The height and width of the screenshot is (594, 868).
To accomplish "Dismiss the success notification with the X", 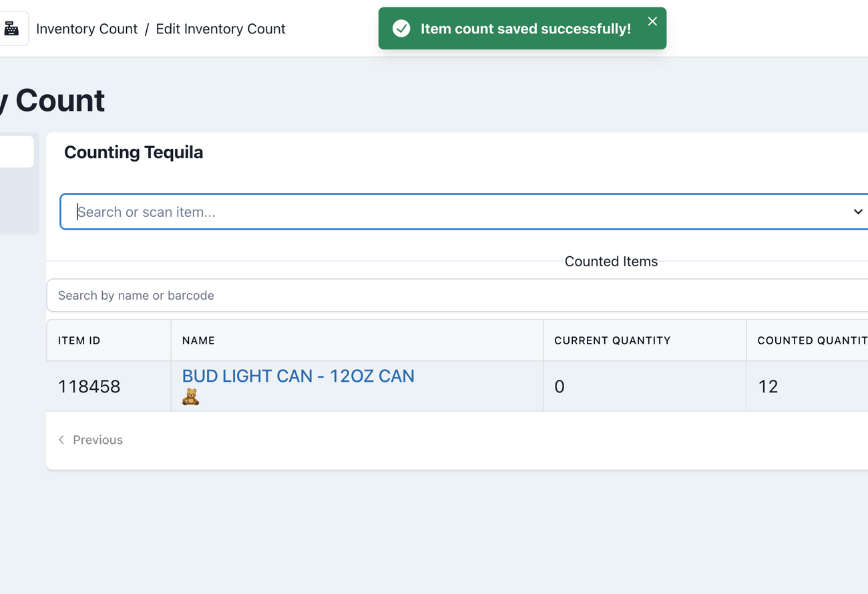I will tap(652, 21).
